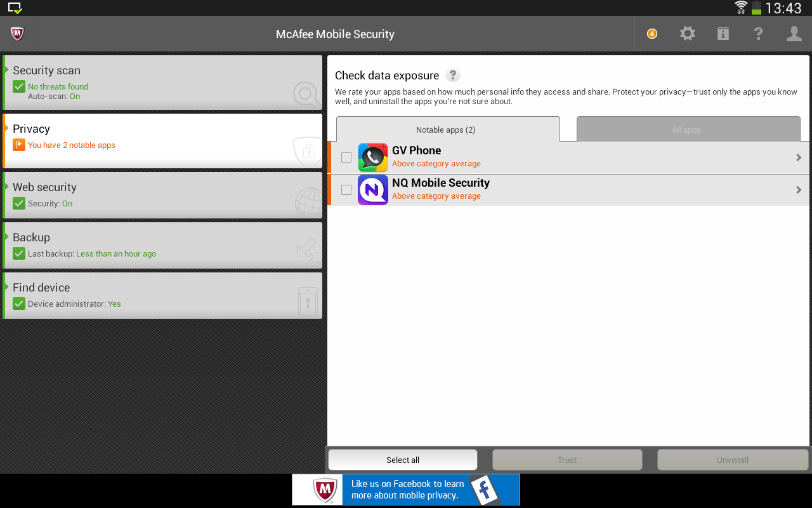Click the Uninstall button
This screenshot has height=508, width=812.
tap(733, 460)
